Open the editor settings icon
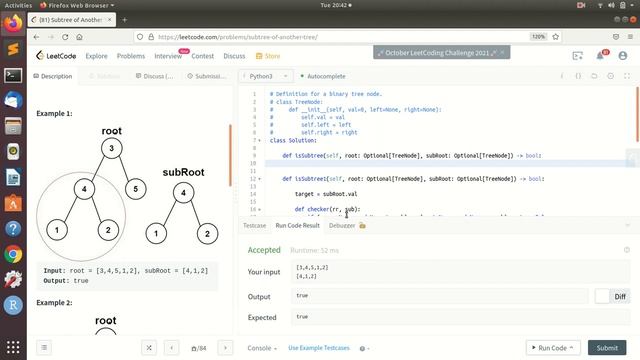Viewport: 640px width, 360px height. click(611, 76)
